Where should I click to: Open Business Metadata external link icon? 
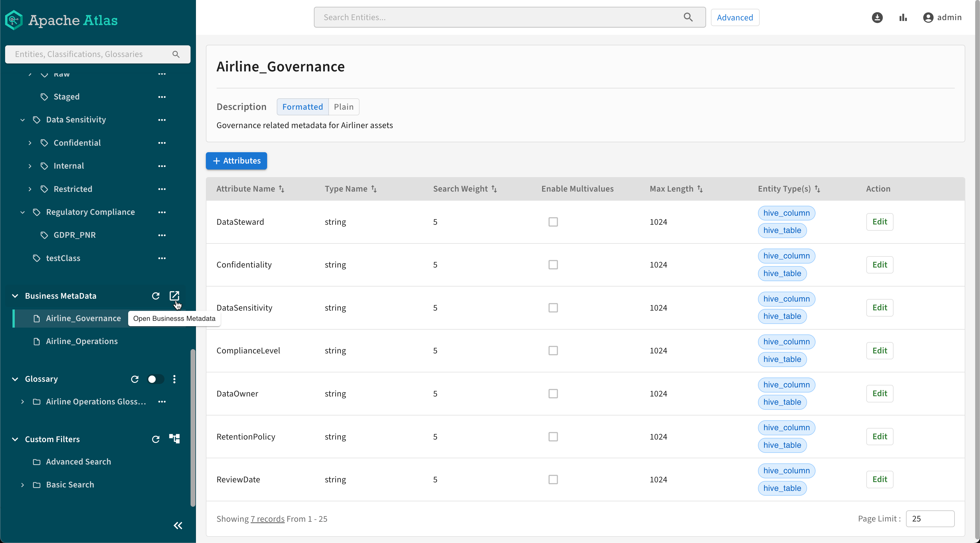[174, 296]
